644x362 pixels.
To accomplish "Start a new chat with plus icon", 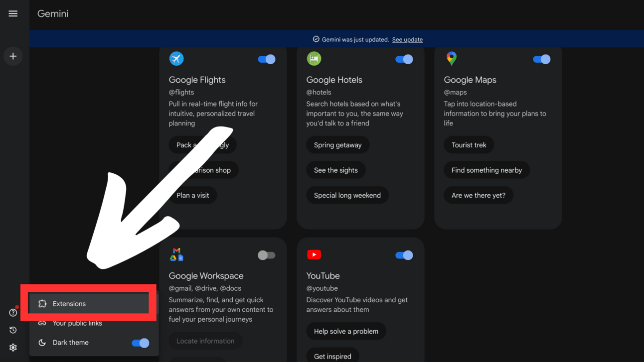I will pos(13,56).
